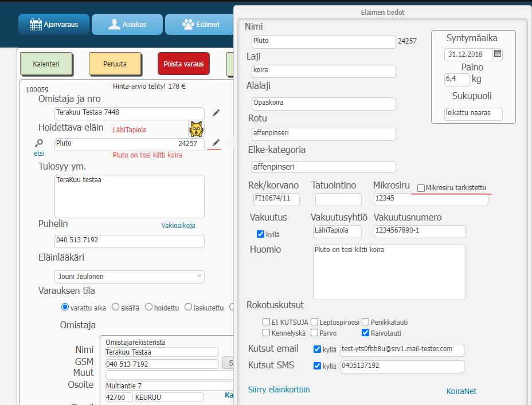Screen dimensions: 532x405
Task: Click the paw icon in Eläimet tab
Action: (188, 25)
